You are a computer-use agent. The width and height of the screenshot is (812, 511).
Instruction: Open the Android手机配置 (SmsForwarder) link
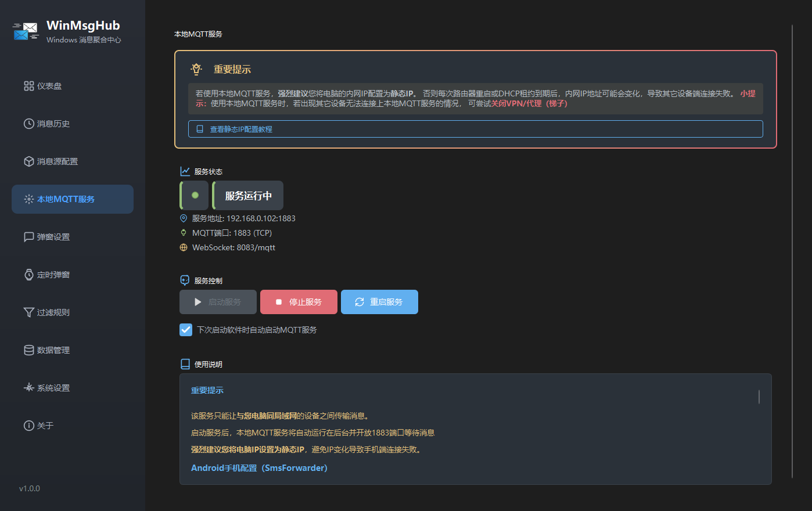pos(259,468)
